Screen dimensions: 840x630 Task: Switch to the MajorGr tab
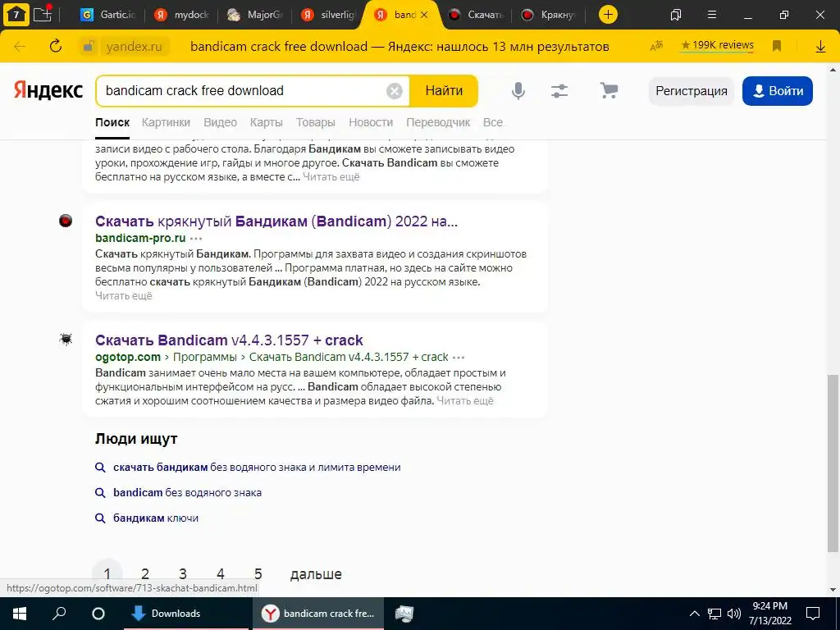click(255, 15)
